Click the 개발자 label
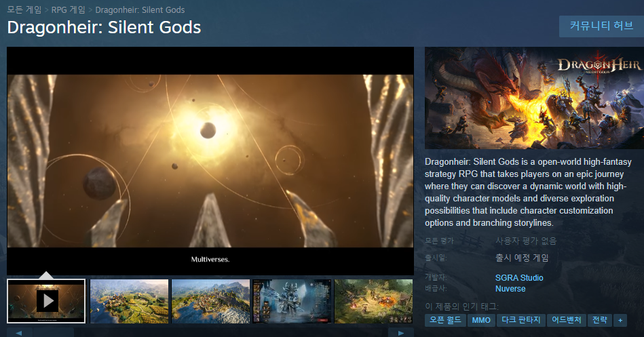The height and width of the screenshot is (337, 644). point(436,278)
